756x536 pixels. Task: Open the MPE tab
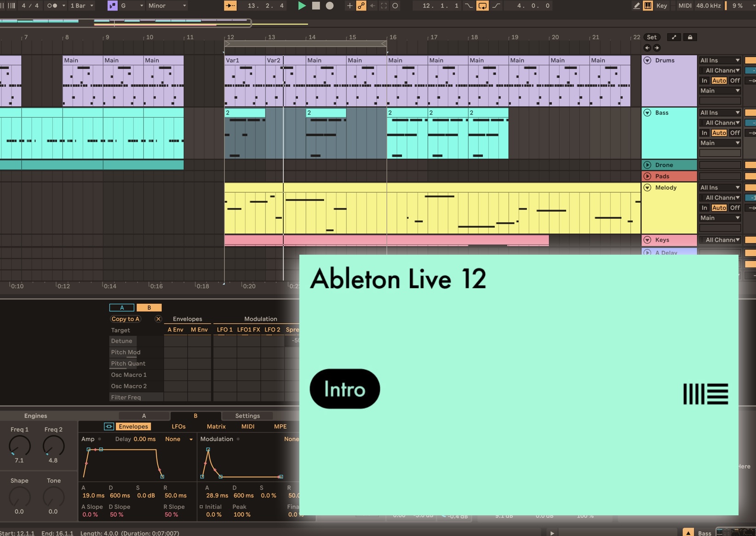(x=280, y=427)
